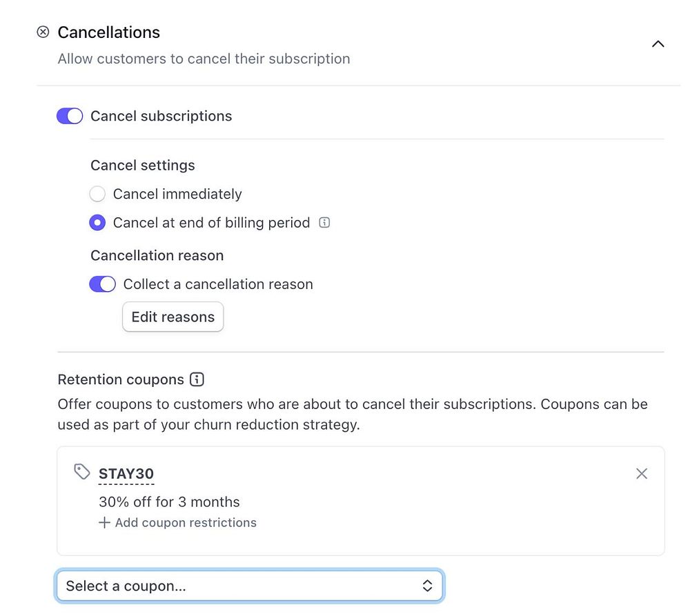Click the tag icon beside STAY30
690x616 pixels.
tap(82, 472)
